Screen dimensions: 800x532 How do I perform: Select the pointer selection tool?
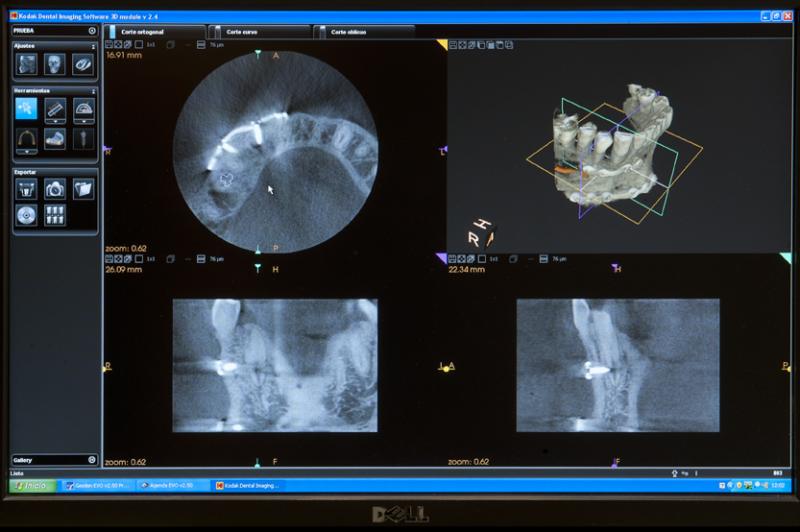click(27, 109)
